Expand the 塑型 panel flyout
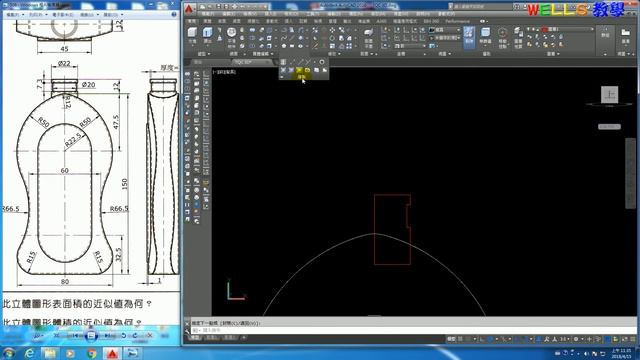 coord(204,54)
